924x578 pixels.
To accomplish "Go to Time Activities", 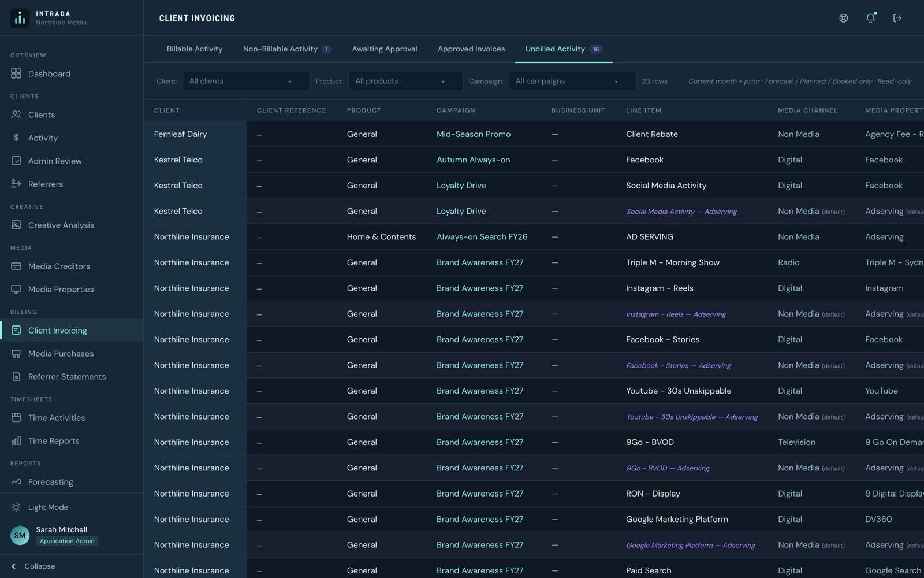I will point(72,417).
